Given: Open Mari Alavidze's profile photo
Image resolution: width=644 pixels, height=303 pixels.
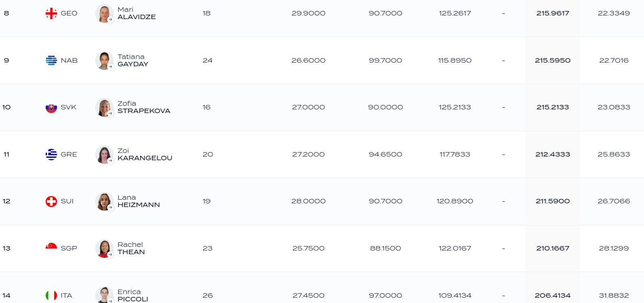Looking at the screenshot, I should click(x=104, y=13).
